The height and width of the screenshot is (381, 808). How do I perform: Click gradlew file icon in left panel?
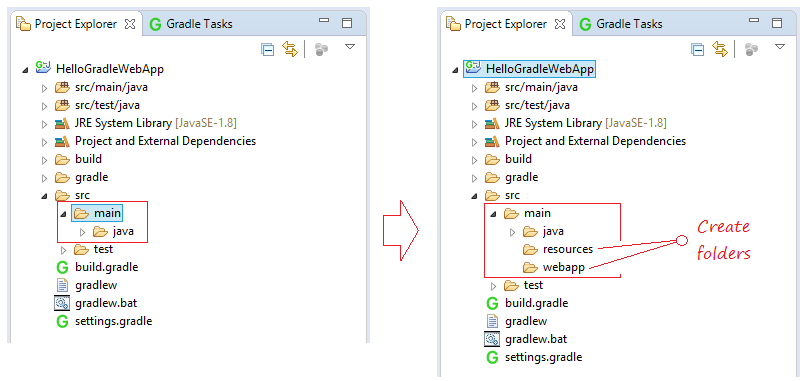click(x=62, y=285)
